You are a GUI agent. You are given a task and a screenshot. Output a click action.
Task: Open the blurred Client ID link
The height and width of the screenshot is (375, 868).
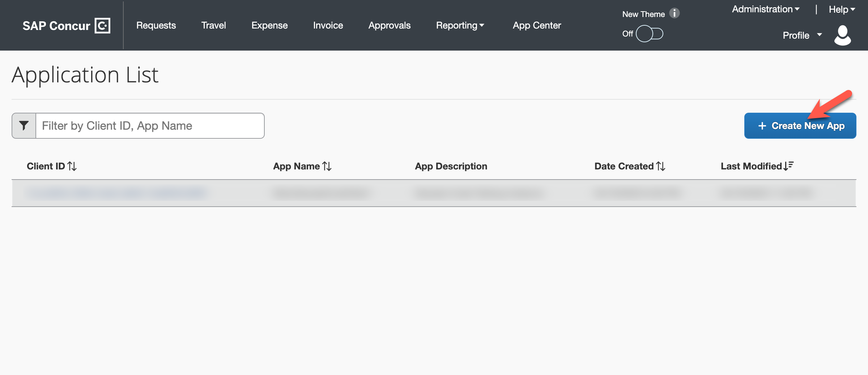[116, 193]
